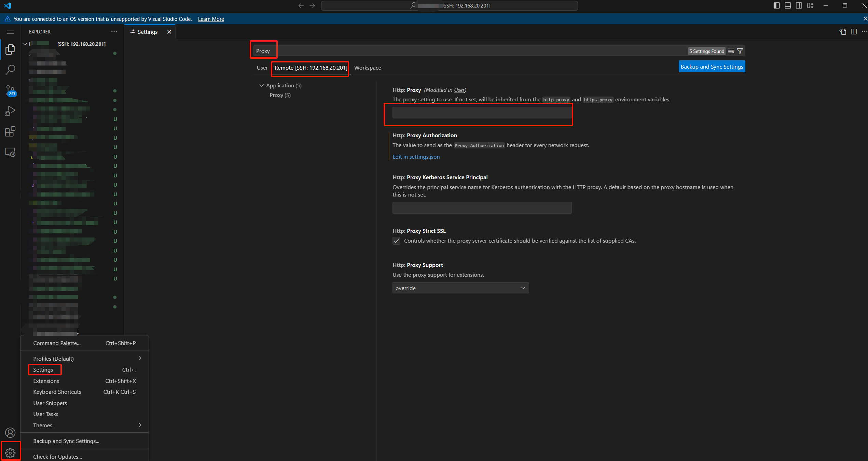The width and height of the screenshot is (868, 461).
Task: Switch to the Workspace settings tab
Action: 368,68
